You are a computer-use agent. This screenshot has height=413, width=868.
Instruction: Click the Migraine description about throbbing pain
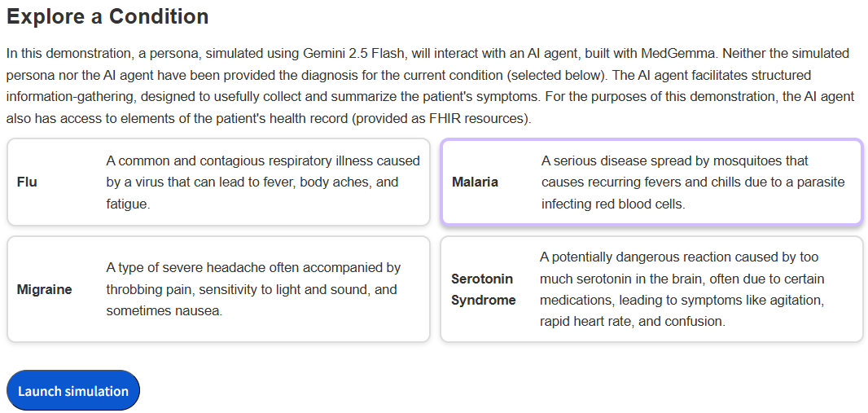click(x=252, y=289)
